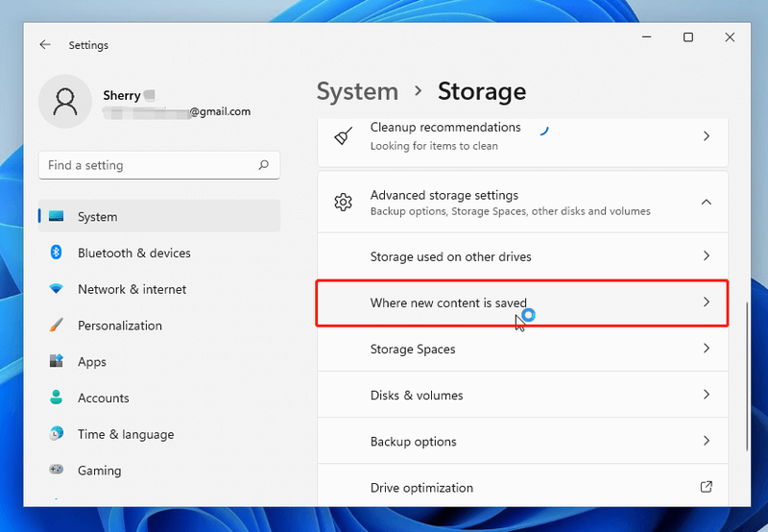The height and width of the screenshot is (532, 768).
Task: Open Disks & volumes
Action: (522, 395)
